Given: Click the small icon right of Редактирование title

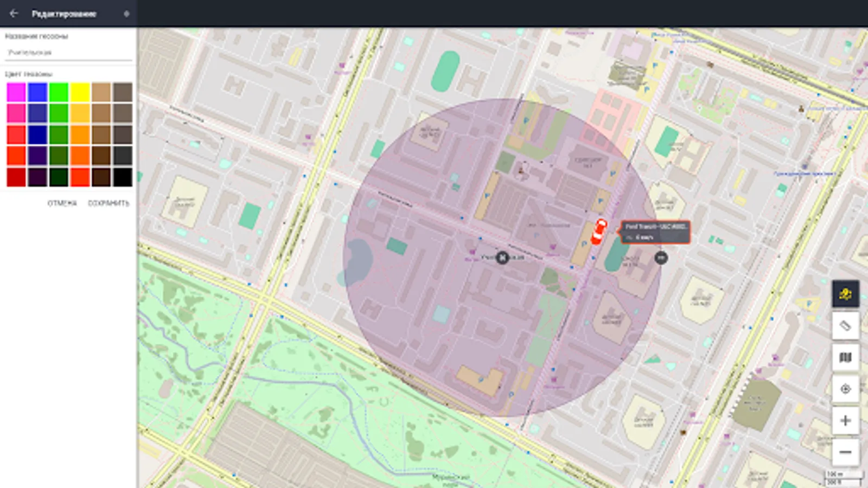Looking at the screenshot, I should pyautogui.click(x=126, y=14).
